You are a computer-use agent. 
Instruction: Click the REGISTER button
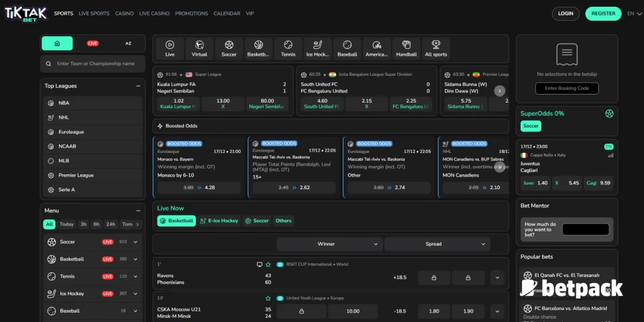point(603,13)
